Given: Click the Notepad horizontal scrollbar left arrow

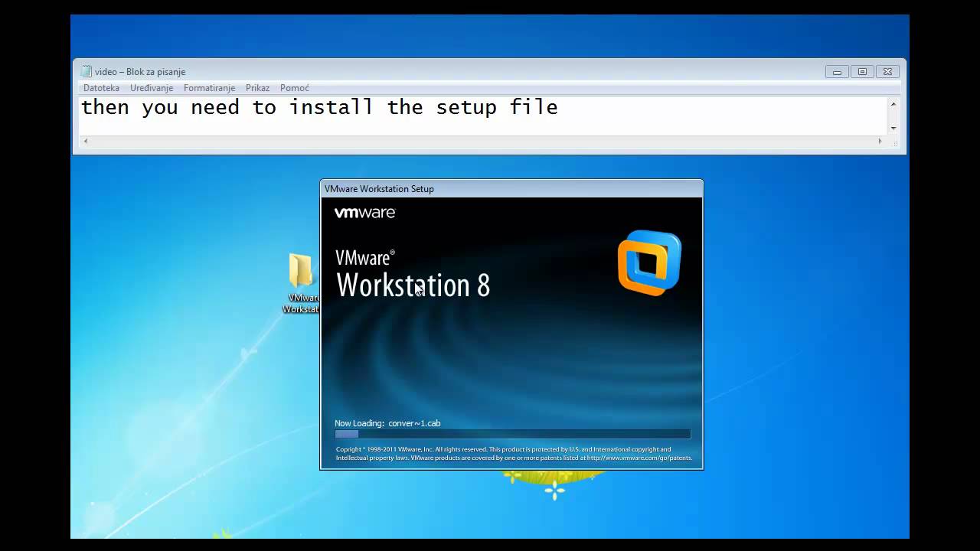Looking at the screenshot, I should [85, 141].
